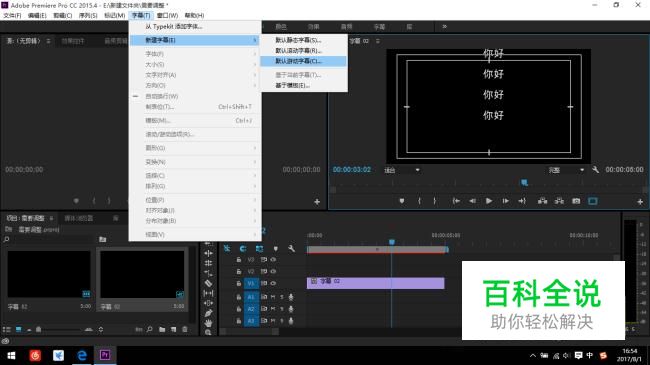Go to Out point in program monitor

click(x=522, y=201)
